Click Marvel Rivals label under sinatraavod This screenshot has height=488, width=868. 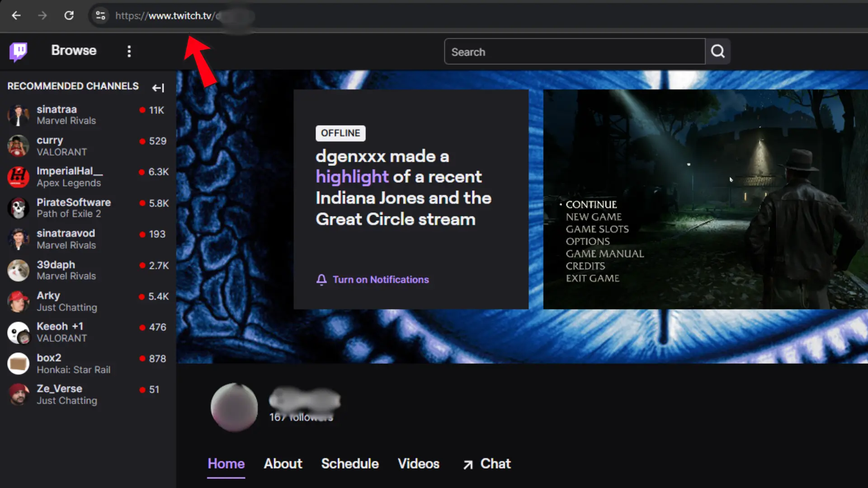coord(66,245)
